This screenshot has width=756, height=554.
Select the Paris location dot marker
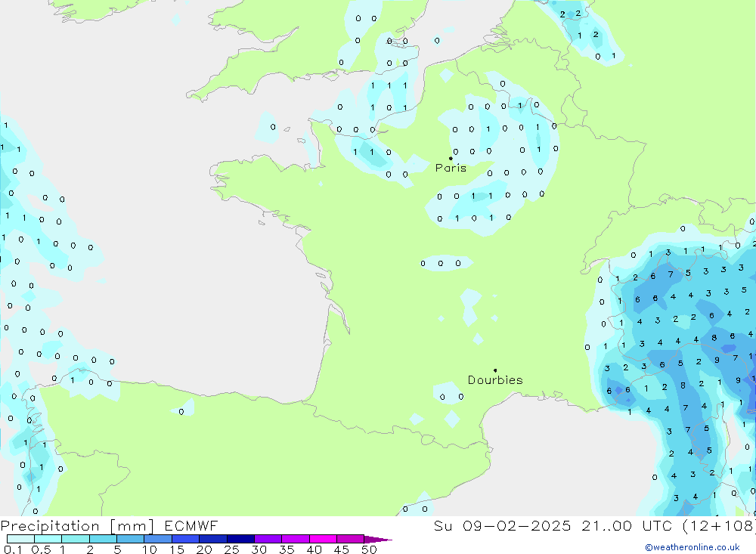tap(451, 158)
